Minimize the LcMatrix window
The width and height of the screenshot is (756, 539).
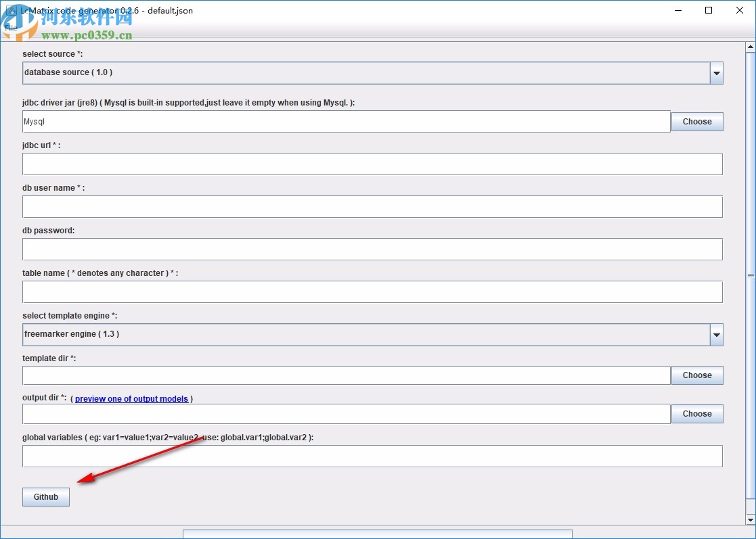pyautogui.click(x=678, y=10)
